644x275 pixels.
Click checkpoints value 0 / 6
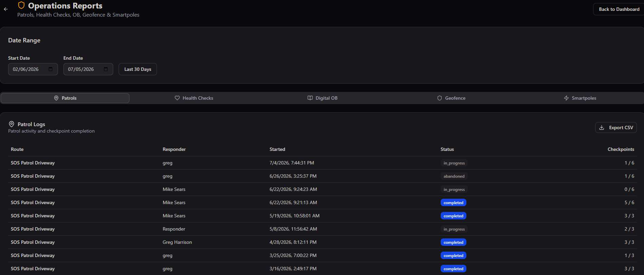click(629, 189)
